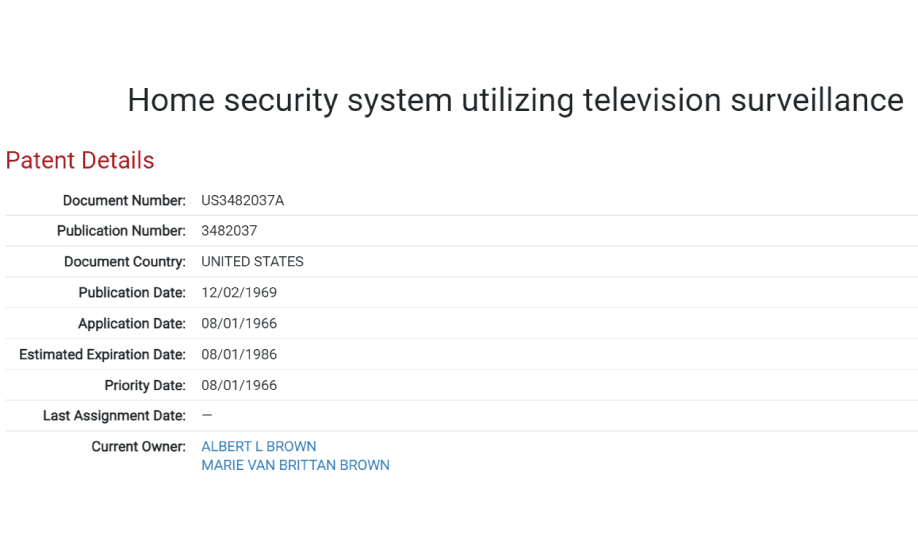This screenshot has width=918, height=553.
Task: Click the Priority Date label
Action: click(145, 386)
